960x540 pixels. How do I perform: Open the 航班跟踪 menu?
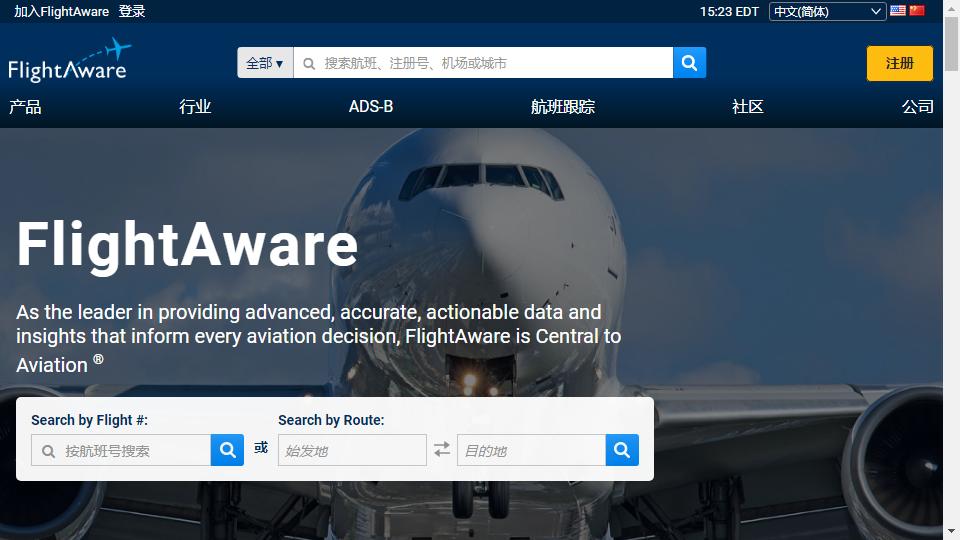point(563,107)
